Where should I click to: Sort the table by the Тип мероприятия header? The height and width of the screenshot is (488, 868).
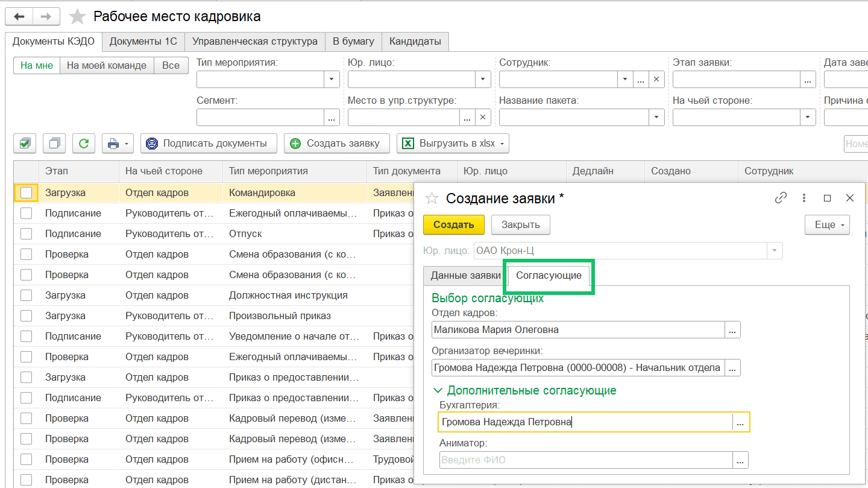[x=294, y=171]
